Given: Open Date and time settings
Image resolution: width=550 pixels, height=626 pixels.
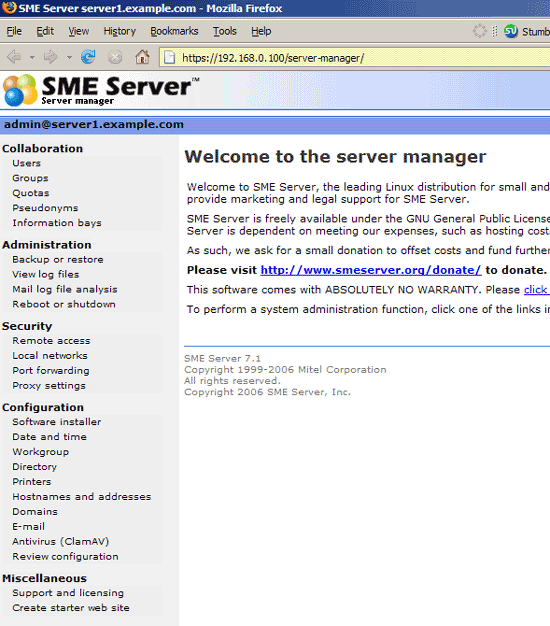Looking at the screenshot, I should (49, 437).
